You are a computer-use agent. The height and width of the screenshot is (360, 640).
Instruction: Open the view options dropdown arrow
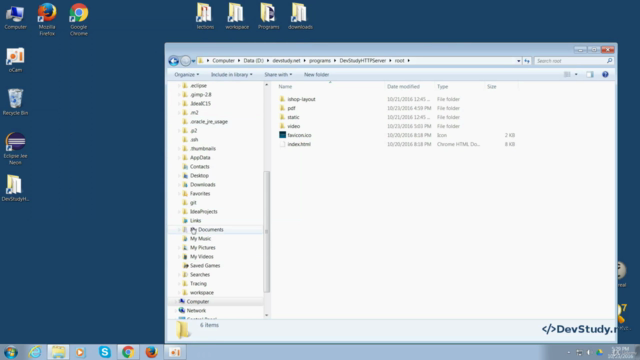tap(576, 74)
